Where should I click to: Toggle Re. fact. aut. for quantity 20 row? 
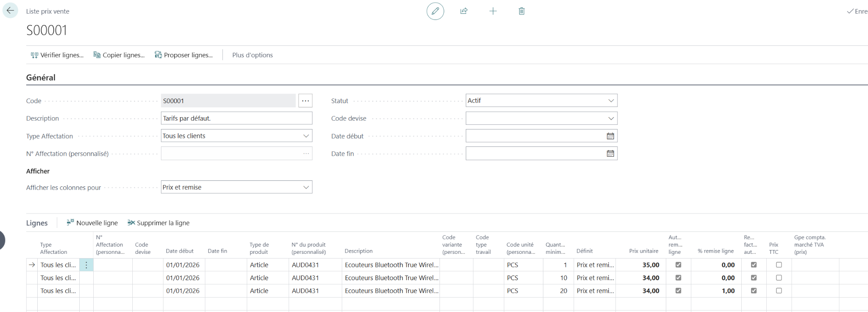(754, 291)
